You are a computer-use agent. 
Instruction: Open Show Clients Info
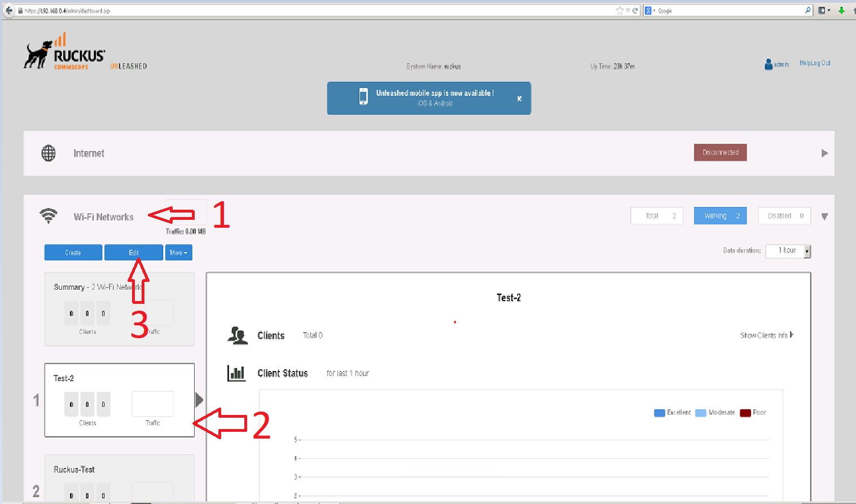coord(766,335)
